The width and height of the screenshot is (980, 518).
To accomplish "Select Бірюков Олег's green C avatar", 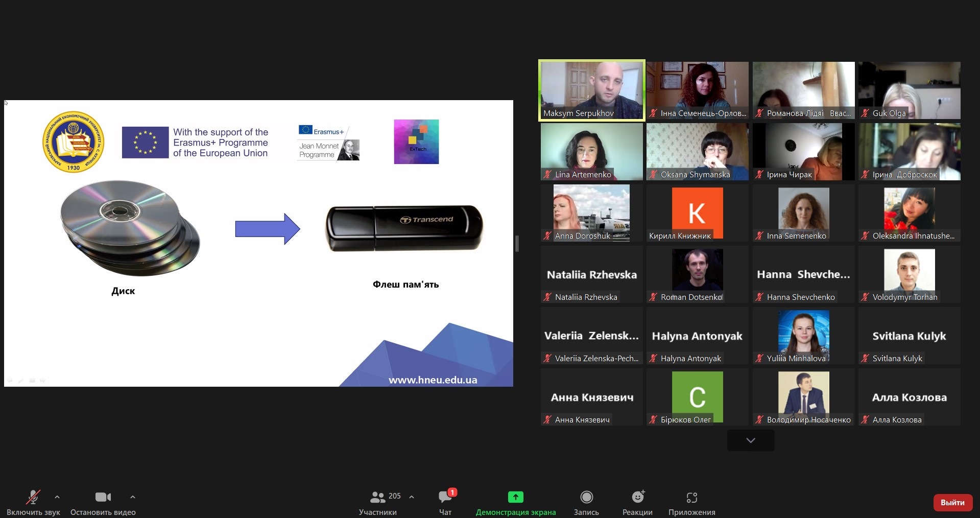I will click(697, 396).
